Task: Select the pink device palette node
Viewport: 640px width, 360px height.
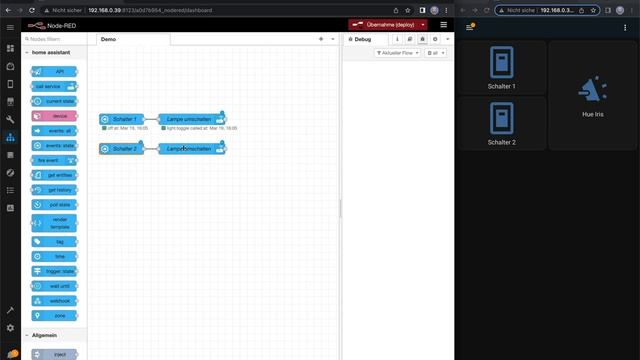Action: 54,116
